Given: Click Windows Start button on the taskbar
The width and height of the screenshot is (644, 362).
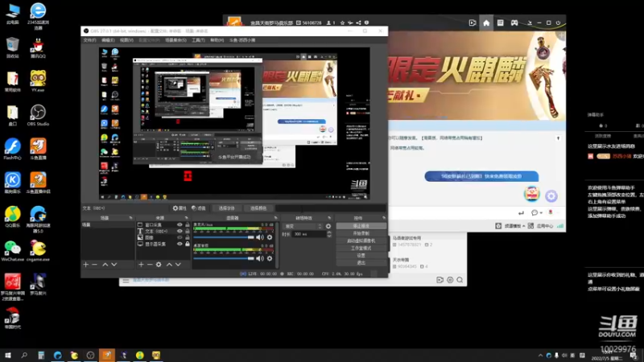Looking at the screenshot, I should (x=7, y=355).
